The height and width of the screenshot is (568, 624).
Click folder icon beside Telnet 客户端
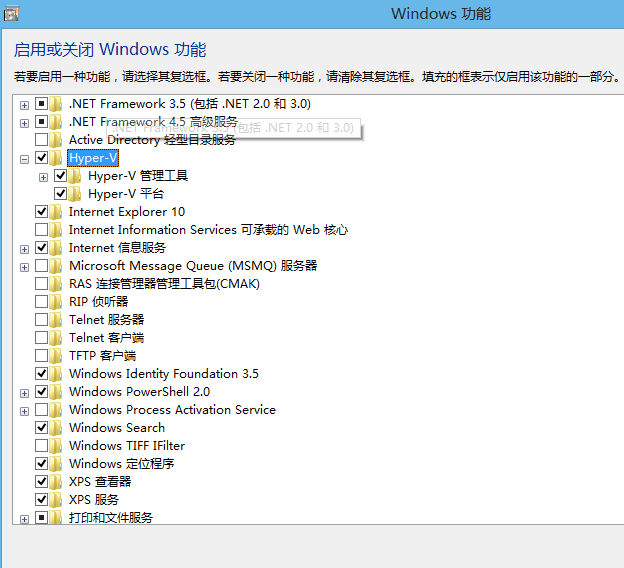[x=56, y=338]
